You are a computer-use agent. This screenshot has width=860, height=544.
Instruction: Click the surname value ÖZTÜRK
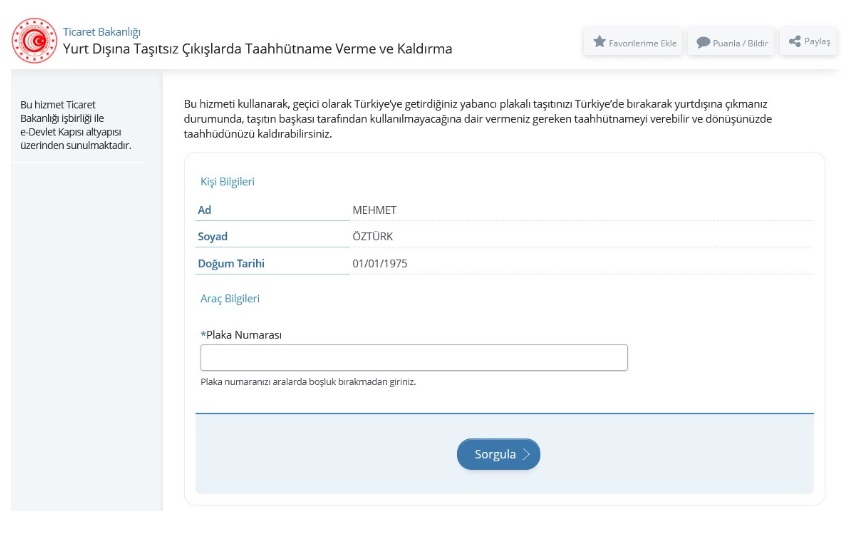[375, 237]
